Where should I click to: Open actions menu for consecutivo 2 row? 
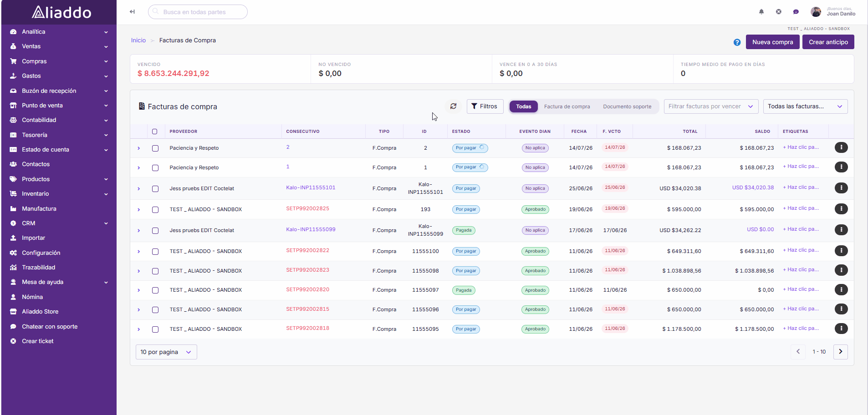[x=841, y=147]
